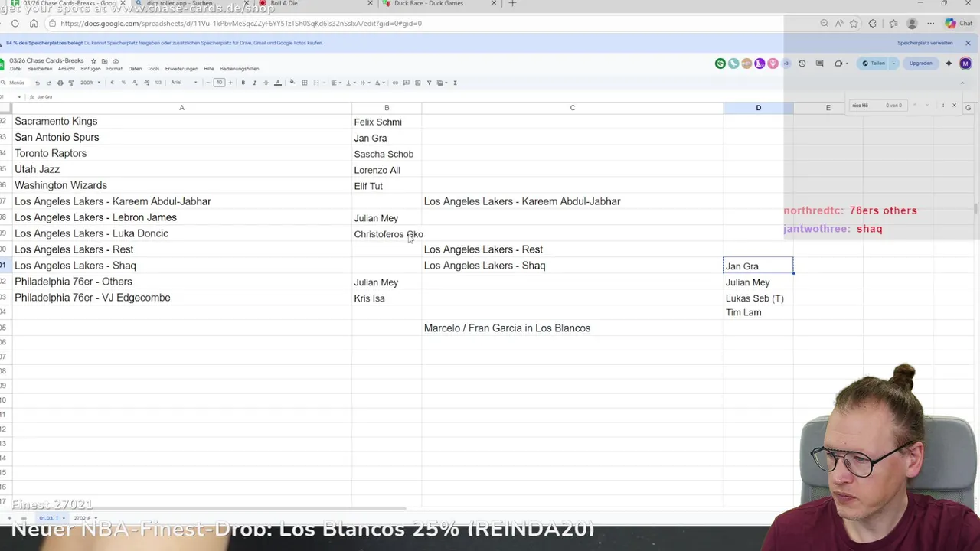The width and height of the screenshot is (980, 551).
Task: Select cell 'Christoferos Gko'
Action: click(387, 234)
